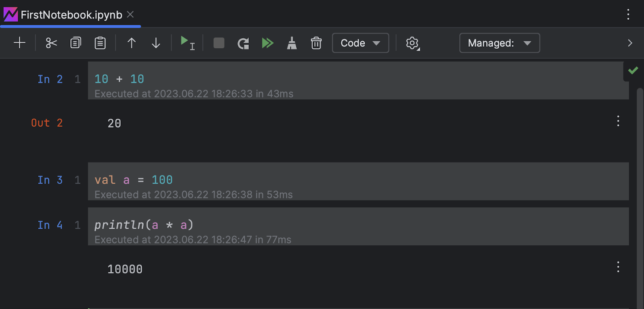The image size is (644, 309).
Task: Expand the Managed server dropdown
Action: (x=499, y=43)
